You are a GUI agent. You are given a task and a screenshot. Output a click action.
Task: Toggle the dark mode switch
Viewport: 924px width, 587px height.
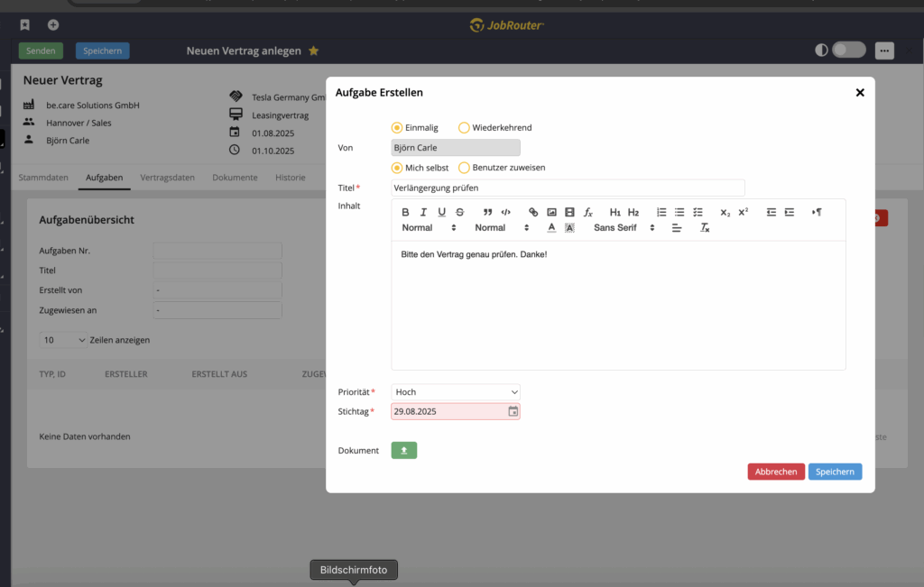[x=848, y=50]
